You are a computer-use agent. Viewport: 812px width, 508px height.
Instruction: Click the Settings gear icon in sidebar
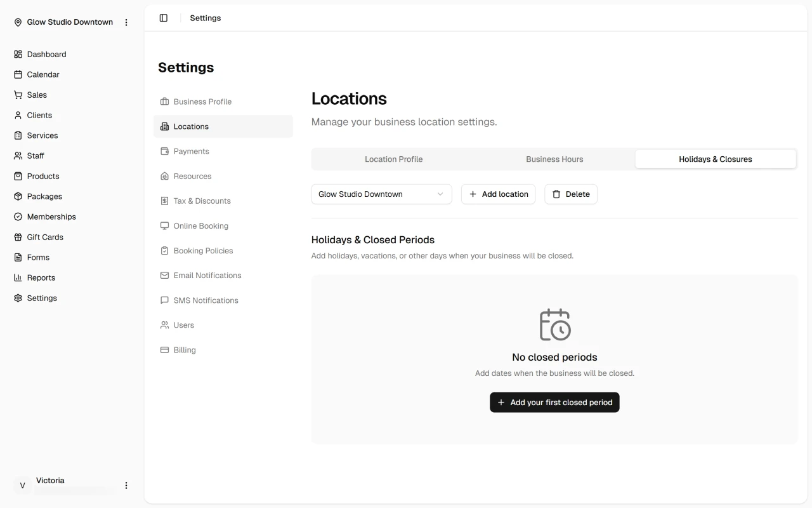click(x=18, y=298)
